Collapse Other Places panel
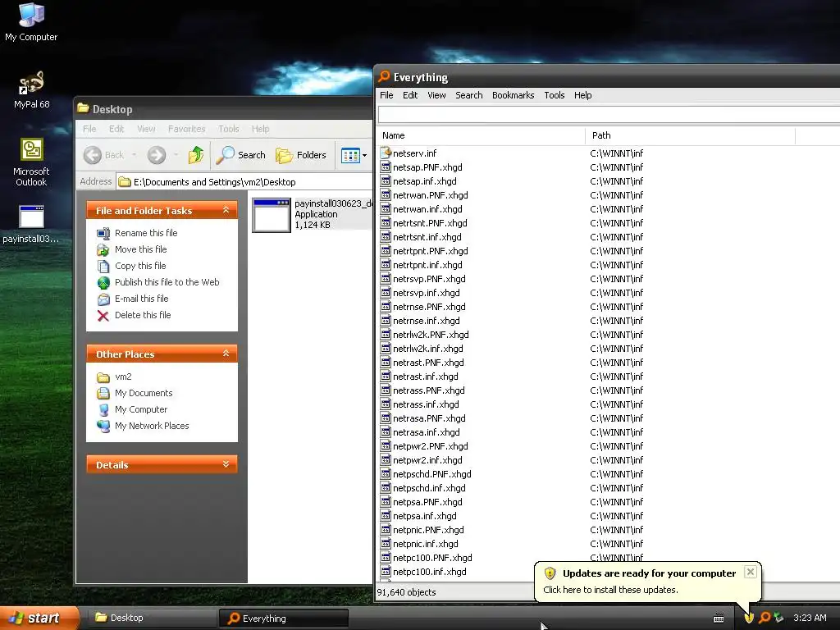This screenshot has width=840, height=630. coord(226,354)
